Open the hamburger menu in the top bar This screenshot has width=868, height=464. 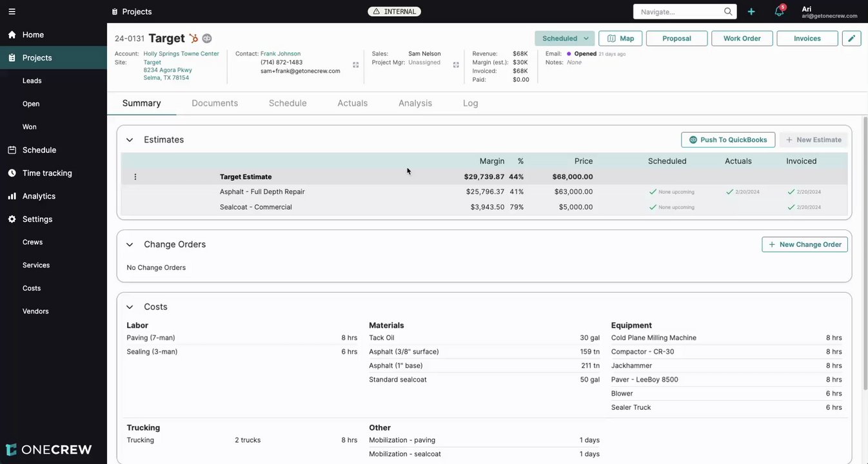[x=12, y=12]
